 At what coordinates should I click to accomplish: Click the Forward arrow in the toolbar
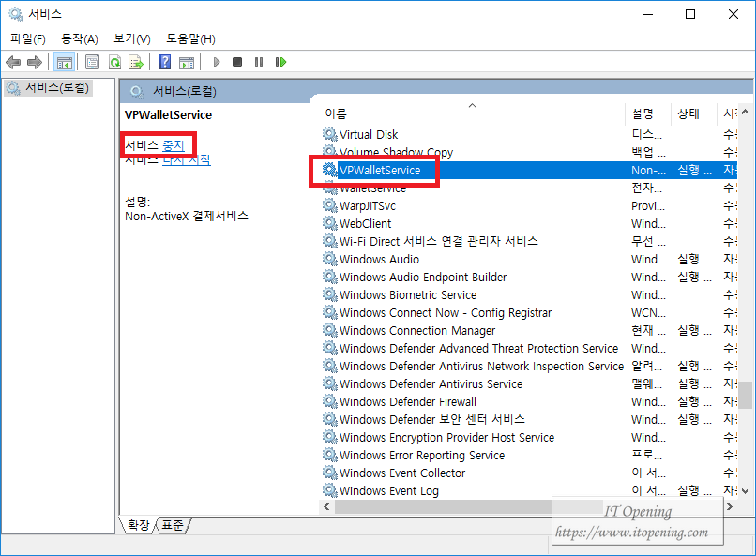[35, 62]
